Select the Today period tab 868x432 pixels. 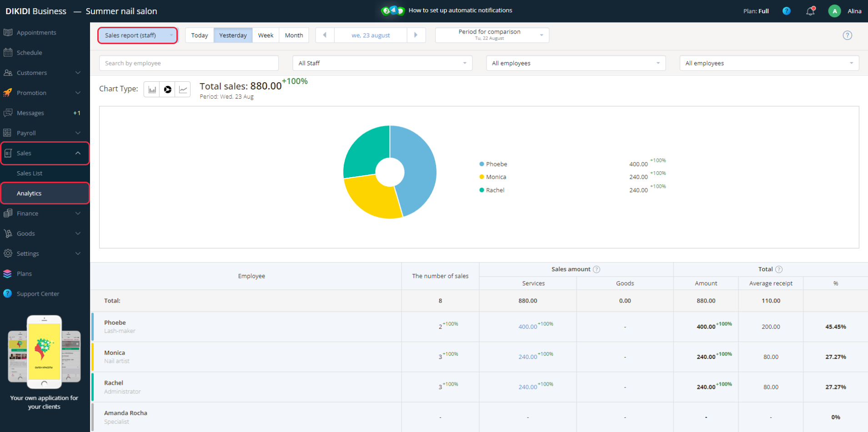click(x=200, y=35)
